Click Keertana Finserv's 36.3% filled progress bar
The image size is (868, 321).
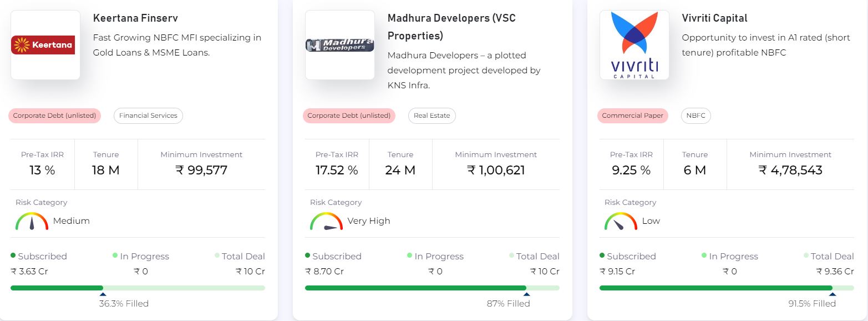click(138, 288)
